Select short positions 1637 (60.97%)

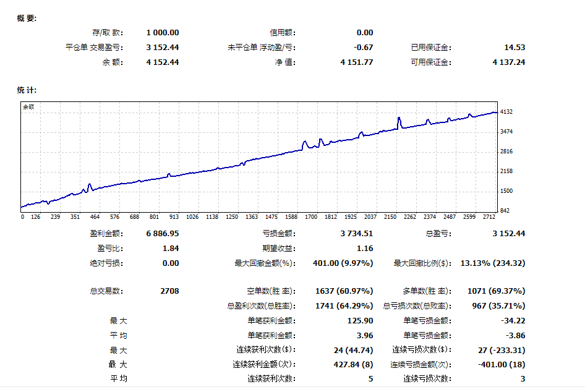click(x=344, y=291)
